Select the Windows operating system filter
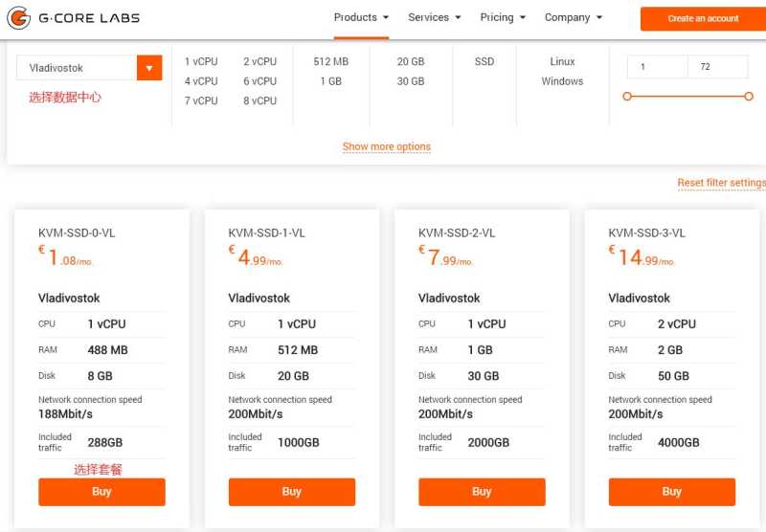This screenshot has width=766, height=532. pyautogui.click(x=562, y=81)
